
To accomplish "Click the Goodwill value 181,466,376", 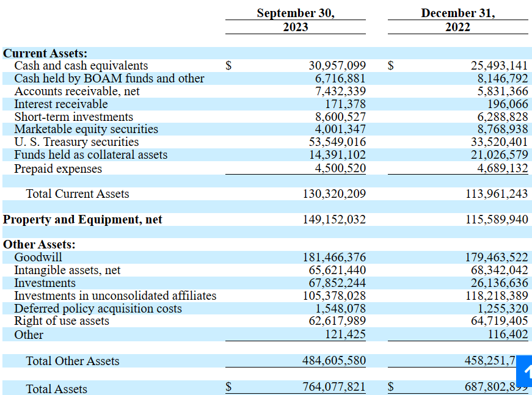I will point(334,258).
